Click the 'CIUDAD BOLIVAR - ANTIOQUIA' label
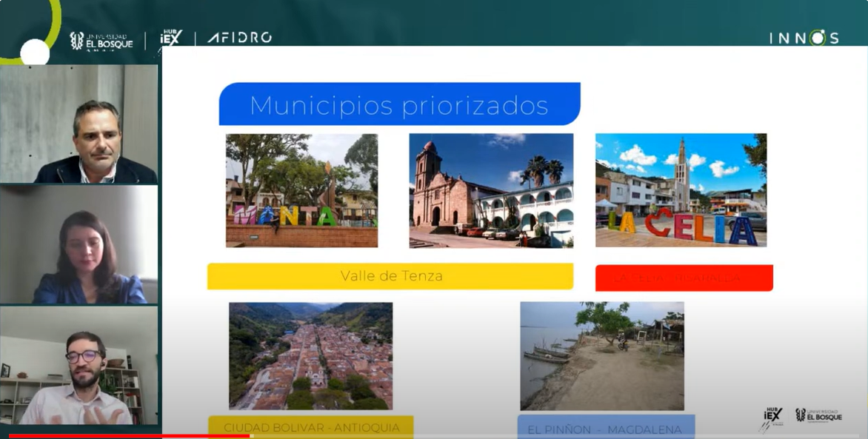868x439 pixels. tap(311, 427)
